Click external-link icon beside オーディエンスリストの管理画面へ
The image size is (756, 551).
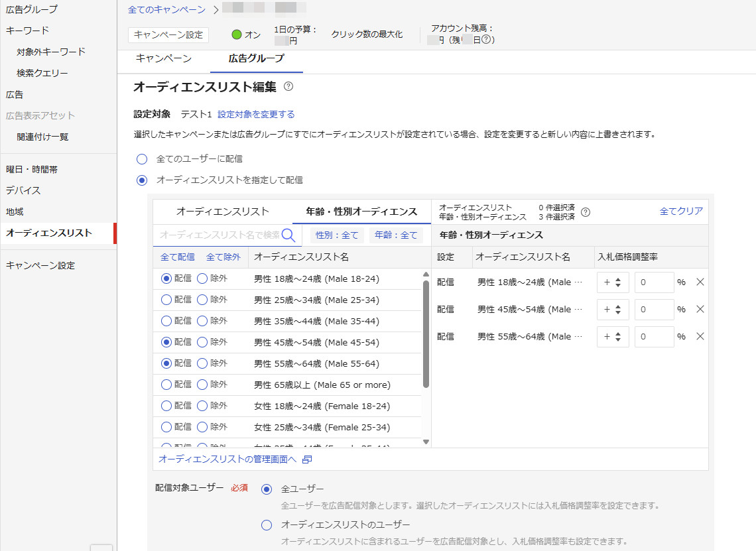coord(307,459)
